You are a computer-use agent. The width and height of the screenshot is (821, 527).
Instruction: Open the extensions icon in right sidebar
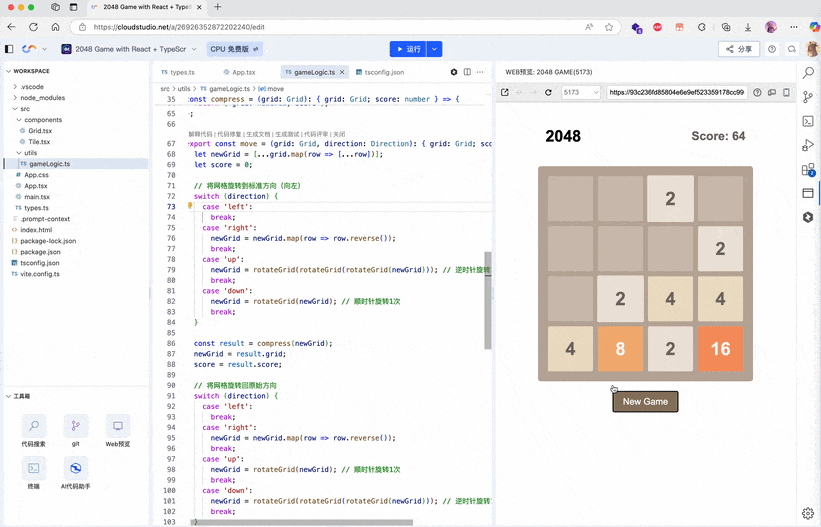[x=808, y=169]
